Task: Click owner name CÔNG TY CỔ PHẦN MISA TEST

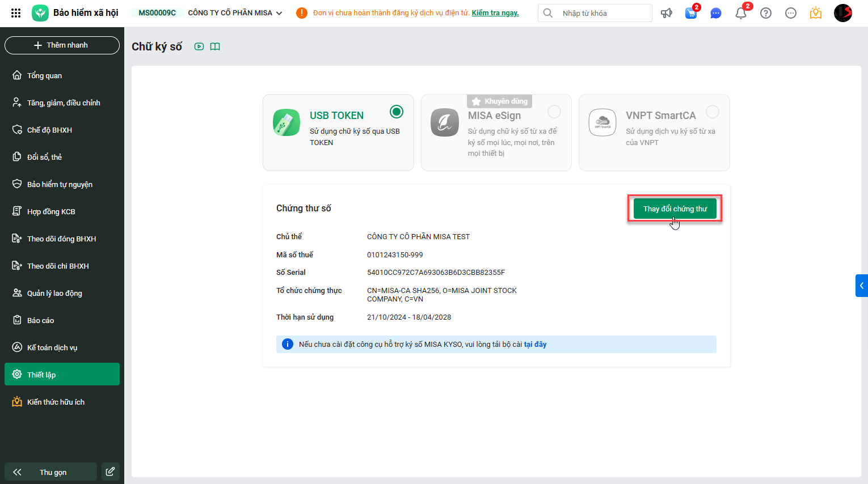Action: (419, 237)
